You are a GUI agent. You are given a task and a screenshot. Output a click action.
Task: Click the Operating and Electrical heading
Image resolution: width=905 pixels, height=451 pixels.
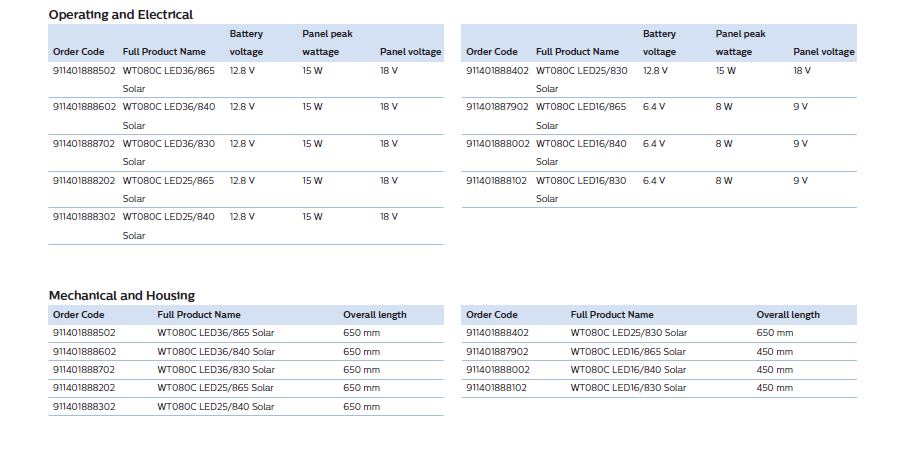pyautogui.click(x=121, y=14)
